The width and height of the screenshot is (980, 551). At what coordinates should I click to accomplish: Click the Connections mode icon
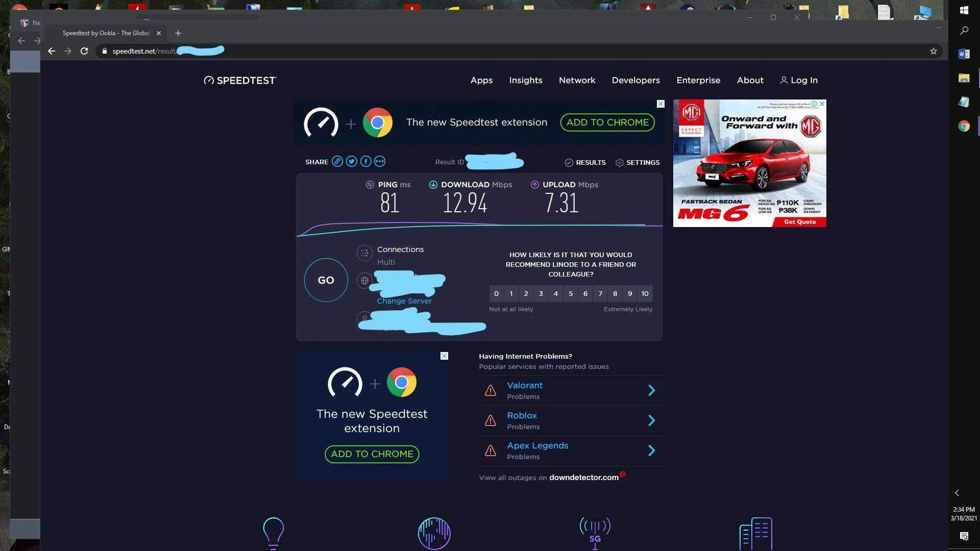[364, 253]
